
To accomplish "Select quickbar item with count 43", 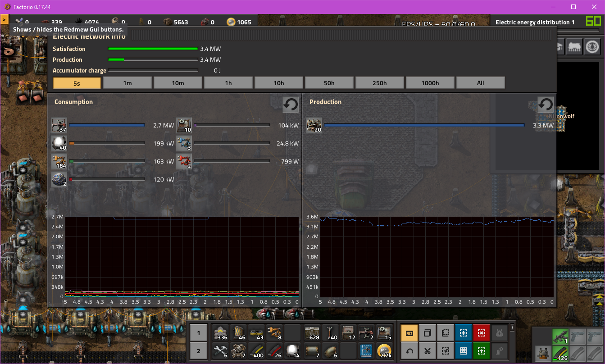I will point(257,333).
